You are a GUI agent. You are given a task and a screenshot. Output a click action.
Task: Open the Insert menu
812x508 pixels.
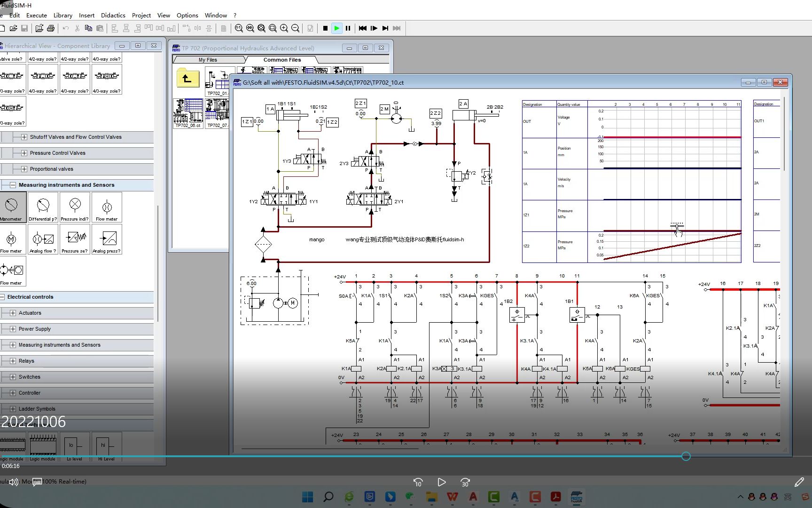coord(86,15)
